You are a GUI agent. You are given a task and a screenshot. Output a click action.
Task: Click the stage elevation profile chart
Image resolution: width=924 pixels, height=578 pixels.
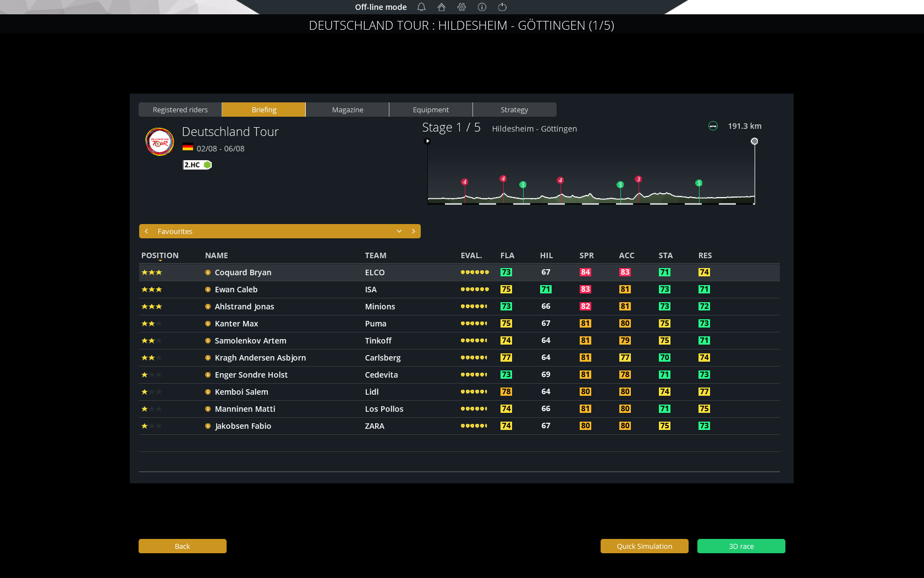point(591,172)
